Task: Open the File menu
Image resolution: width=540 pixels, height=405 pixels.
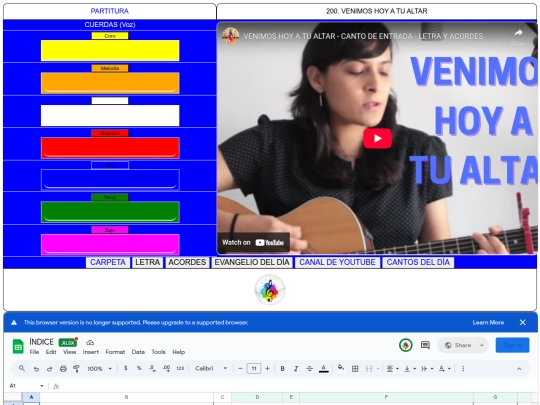Action: (x=34, y=352)
